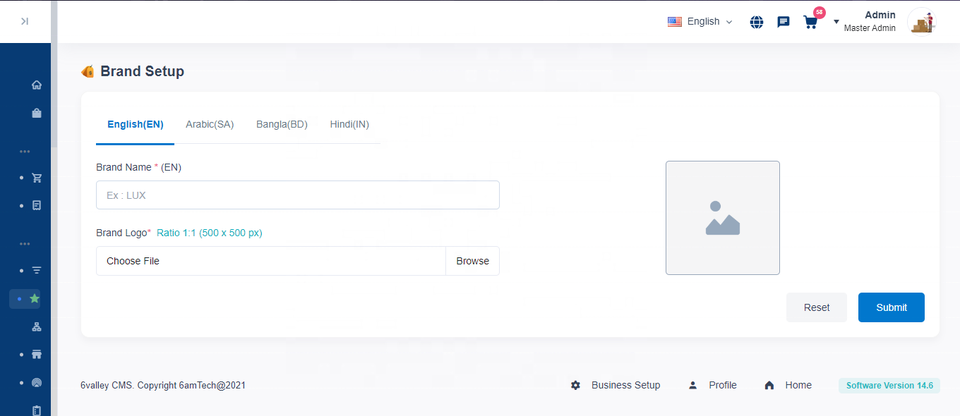Click the house icon beside Home footer link
Viewport: 960px width, 416px height.
pyautogui.click(x=770, y=385)
